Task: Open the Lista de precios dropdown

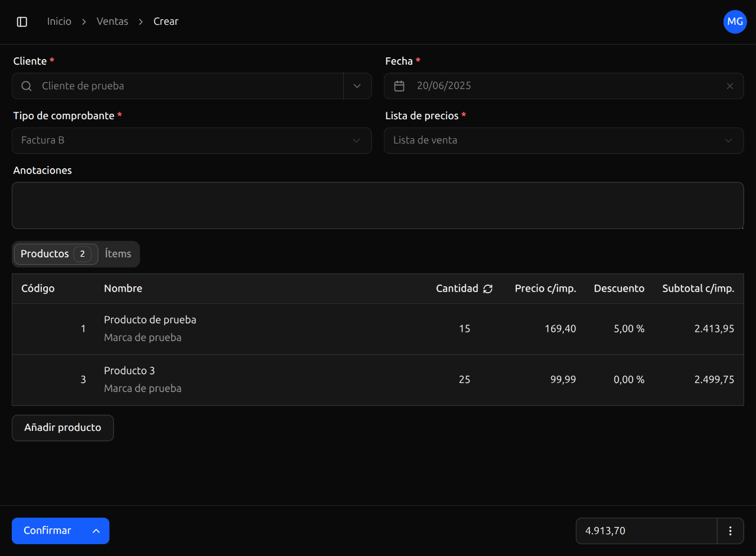Action: tap(563, 140)
